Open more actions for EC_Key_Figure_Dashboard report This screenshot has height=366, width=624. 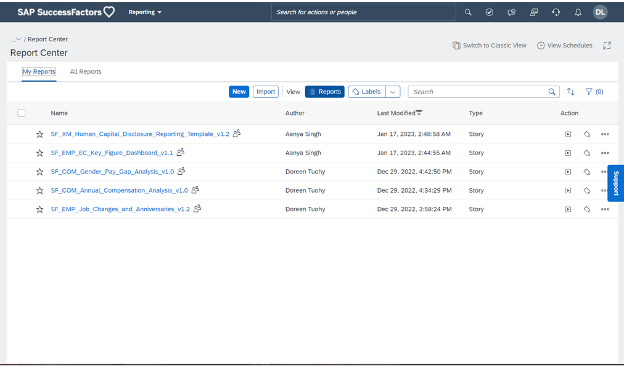coord(605,153)
